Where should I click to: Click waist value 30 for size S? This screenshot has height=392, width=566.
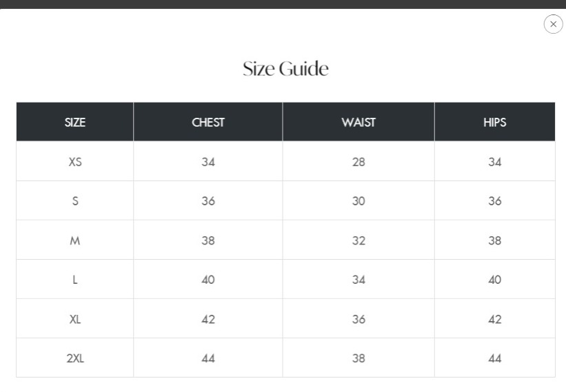tap(358, 201)
